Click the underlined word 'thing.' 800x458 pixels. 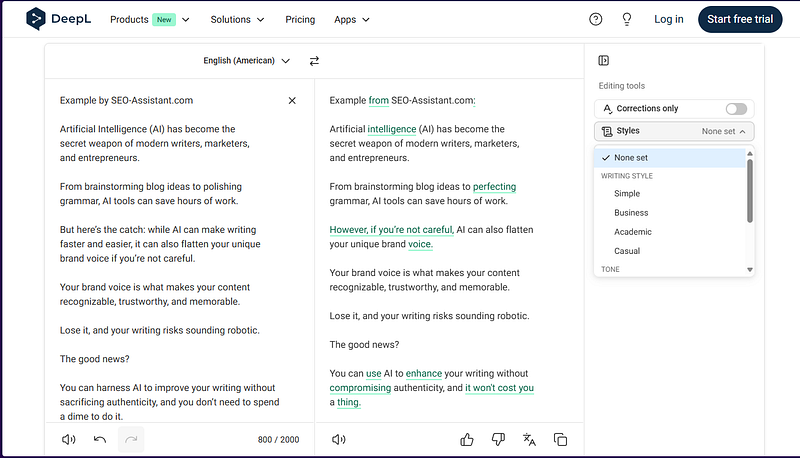(x=348, y=402)
